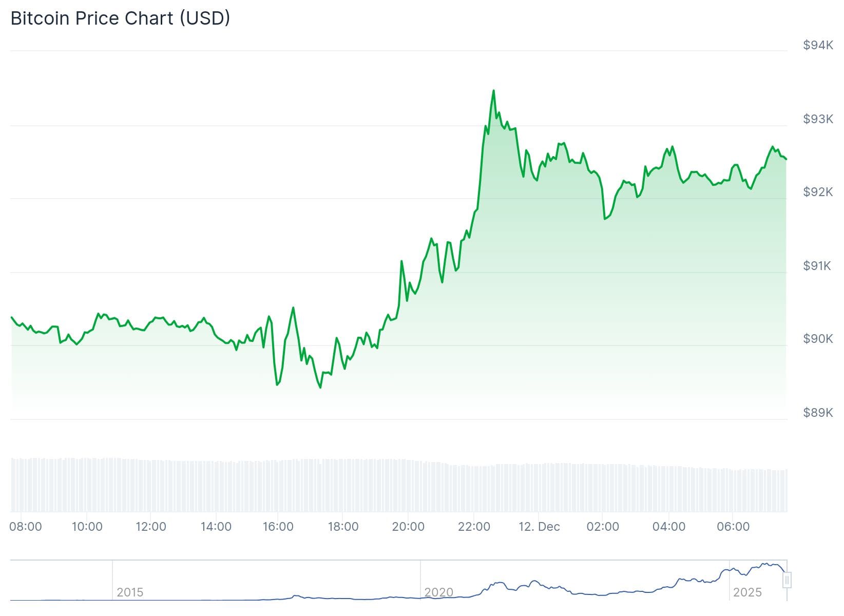Click the 22:00 time axis label
The height and width of the screenshot is (616, 844).
pos(474,527)
